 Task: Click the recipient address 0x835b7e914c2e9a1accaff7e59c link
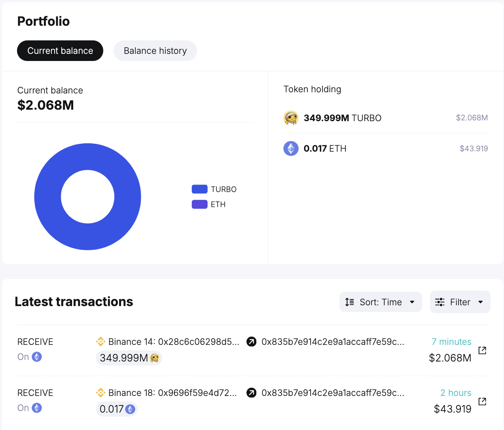[x=333, y=341]
